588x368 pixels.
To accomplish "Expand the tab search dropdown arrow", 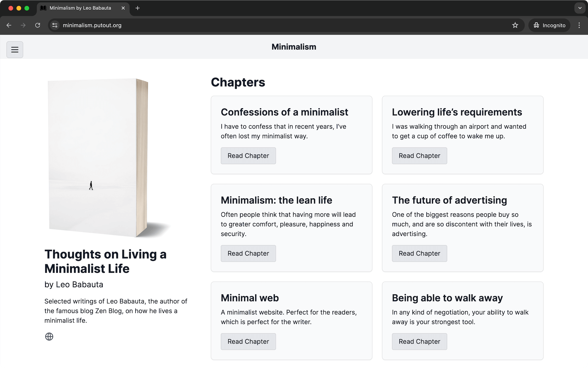I will (x=580, y=8).
